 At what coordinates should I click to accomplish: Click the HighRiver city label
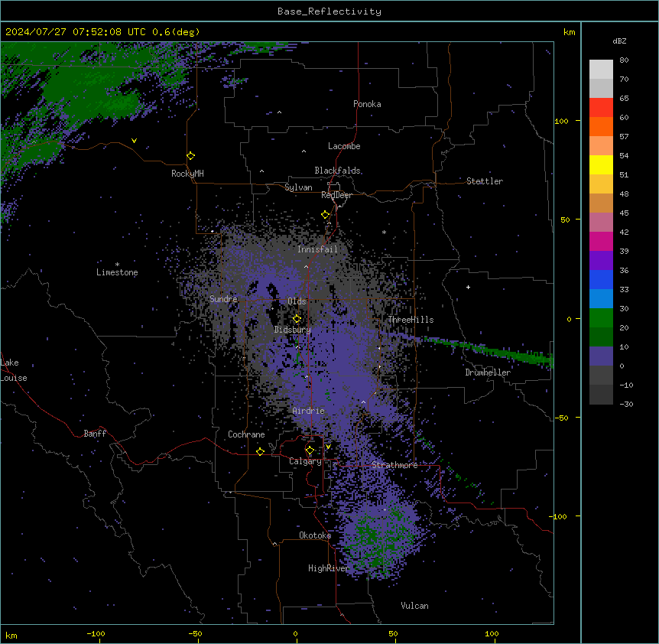point(329,568)
